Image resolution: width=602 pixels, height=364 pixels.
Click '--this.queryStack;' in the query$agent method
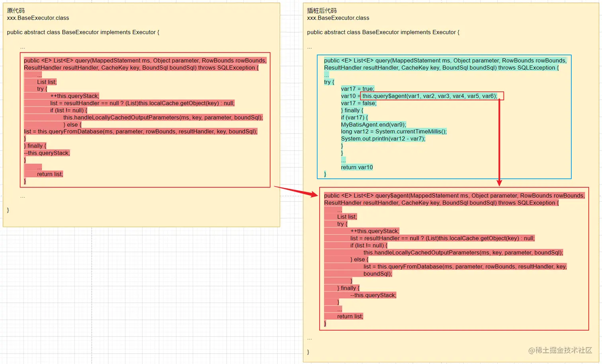click(x=373, y=295)
